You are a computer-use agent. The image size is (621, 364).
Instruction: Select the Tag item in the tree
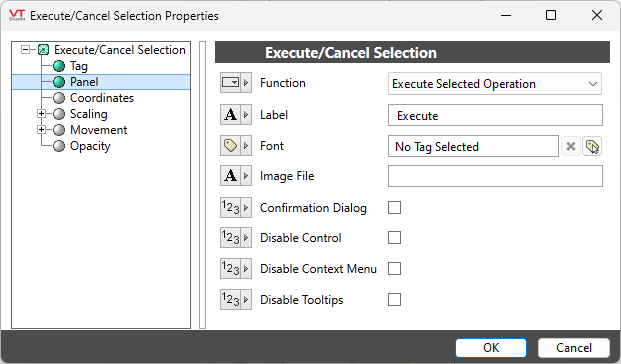pyautogui.click(x=78, y=66)
